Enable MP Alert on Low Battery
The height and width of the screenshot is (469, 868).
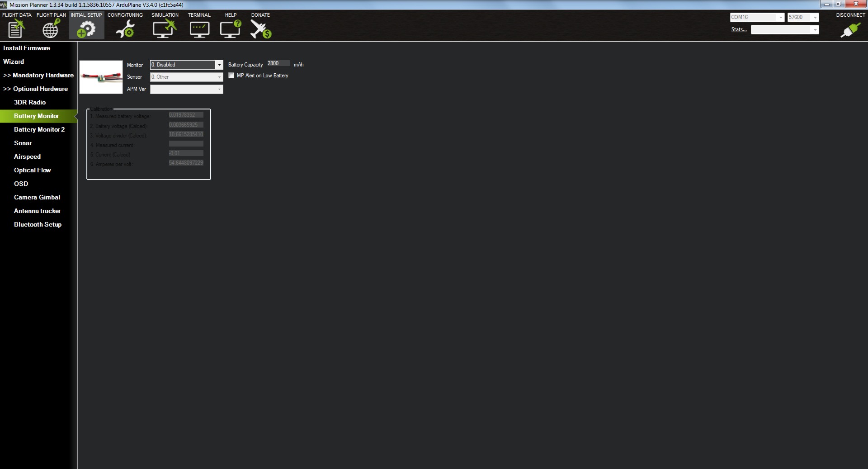(231, 76)
